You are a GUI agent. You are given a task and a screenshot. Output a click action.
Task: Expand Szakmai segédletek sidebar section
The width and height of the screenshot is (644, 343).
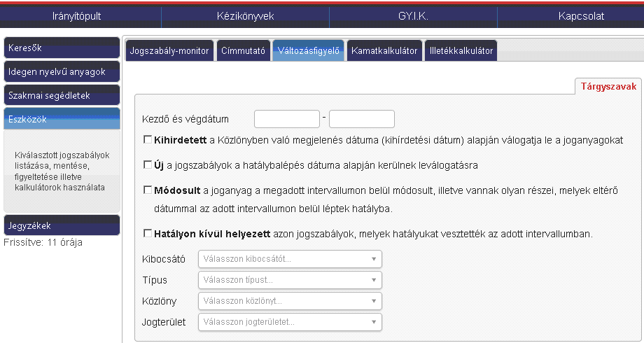[62, 95]
